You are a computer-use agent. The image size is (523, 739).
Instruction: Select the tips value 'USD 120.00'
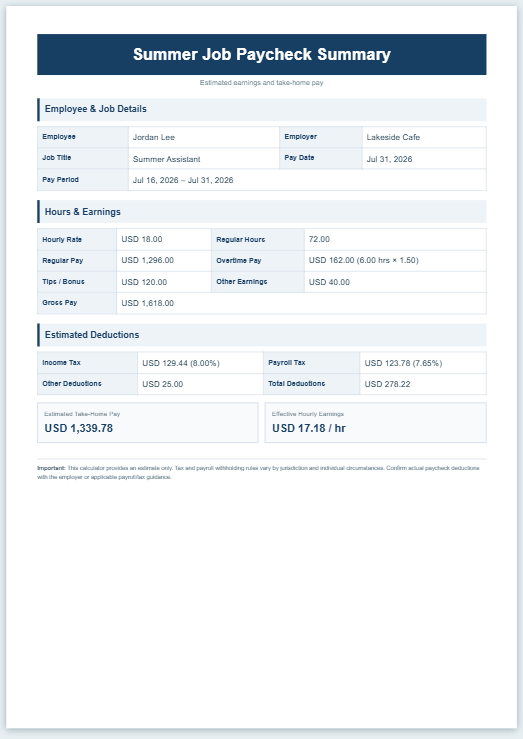[x=144, y=282]
